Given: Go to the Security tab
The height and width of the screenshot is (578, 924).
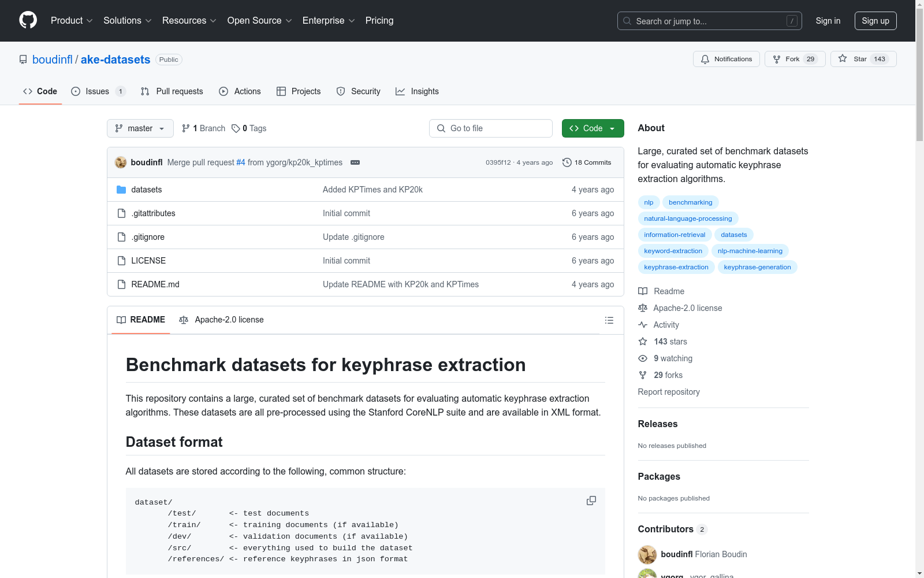Looking at the screenshot, I should pyautogui.click(x=359, y=91).
